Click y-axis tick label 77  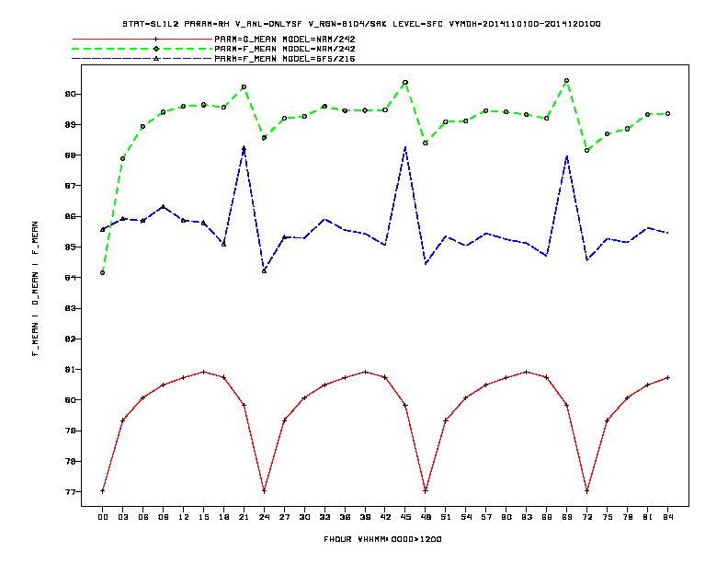pos(70,491)
